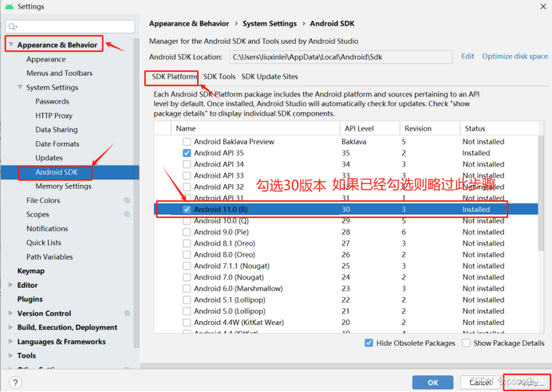Close the Settings dialog with the X
The image size is (552, 392).
543,6
